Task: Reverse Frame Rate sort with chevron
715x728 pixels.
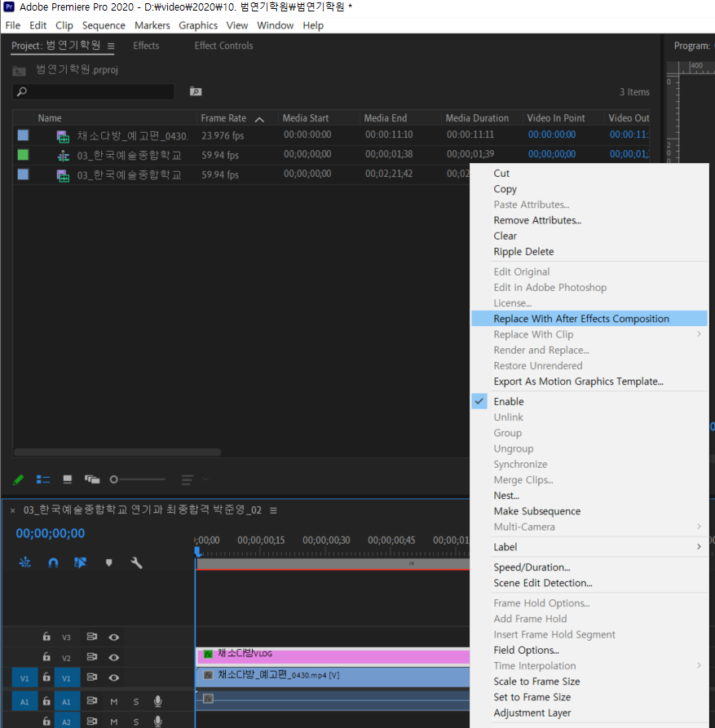Action: [x=259, y=119]
